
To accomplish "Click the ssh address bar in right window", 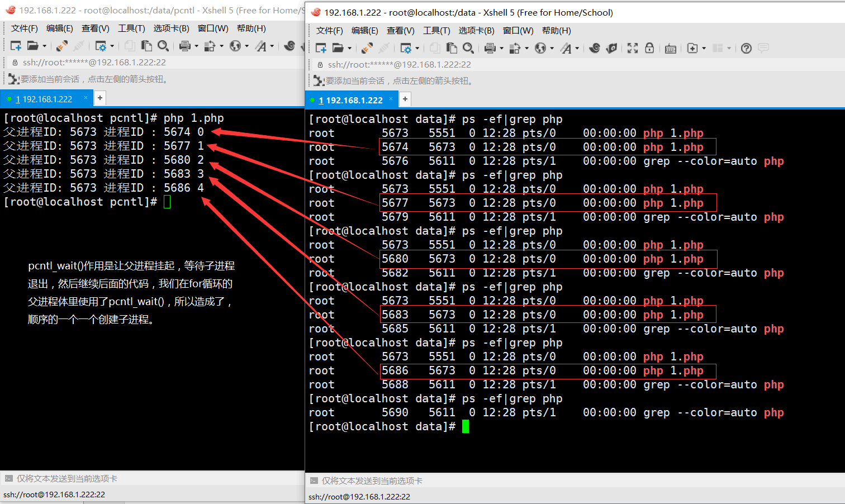I will click(399, 65).
